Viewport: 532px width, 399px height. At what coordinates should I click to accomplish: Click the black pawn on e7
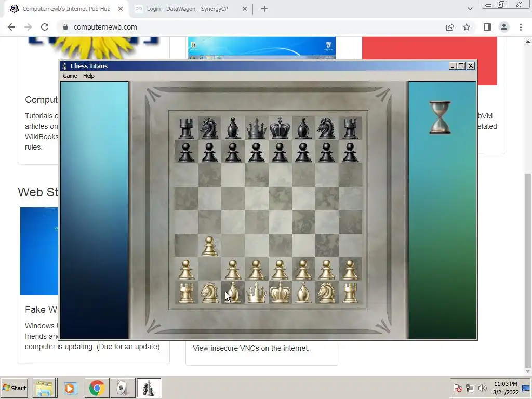pyautogui.click(x=280, y=152)
